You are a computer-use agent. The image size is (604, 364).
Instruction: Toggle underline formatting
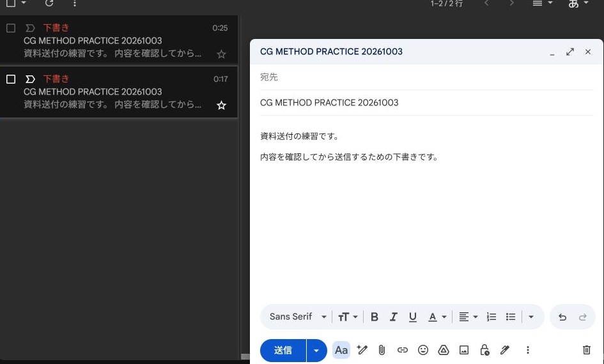412,317
